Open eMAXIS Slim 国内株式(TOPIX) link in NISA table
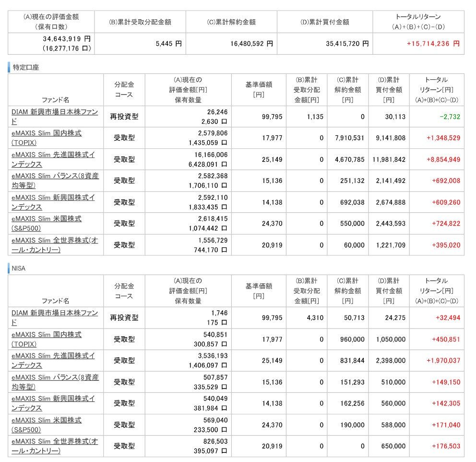The height and width of the screenshot is (462, 476). (47, 339)
